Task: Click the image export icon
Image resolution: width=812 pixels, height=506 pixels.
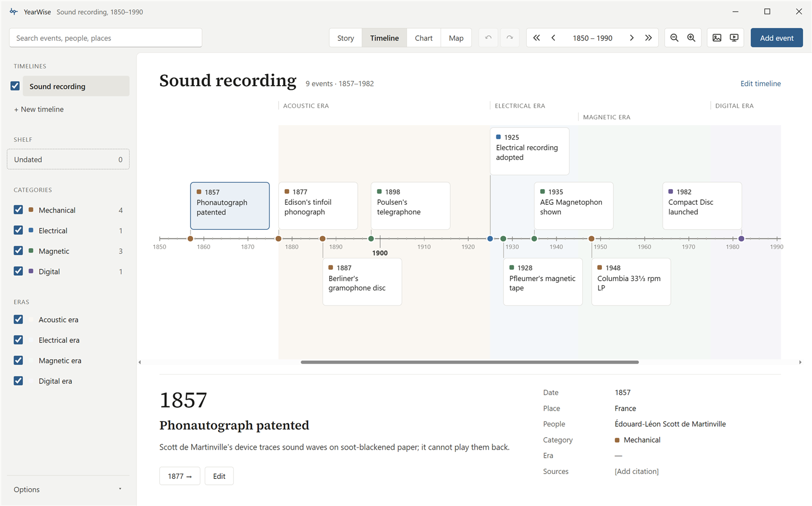Action: 717,38
